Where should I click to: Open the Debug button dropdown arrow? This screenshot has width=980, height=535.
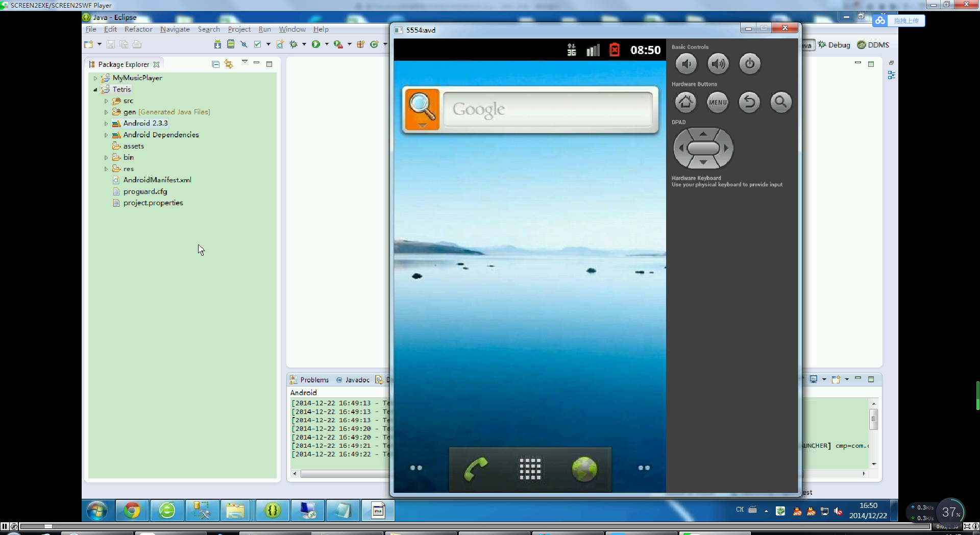[x=304, y=44]
